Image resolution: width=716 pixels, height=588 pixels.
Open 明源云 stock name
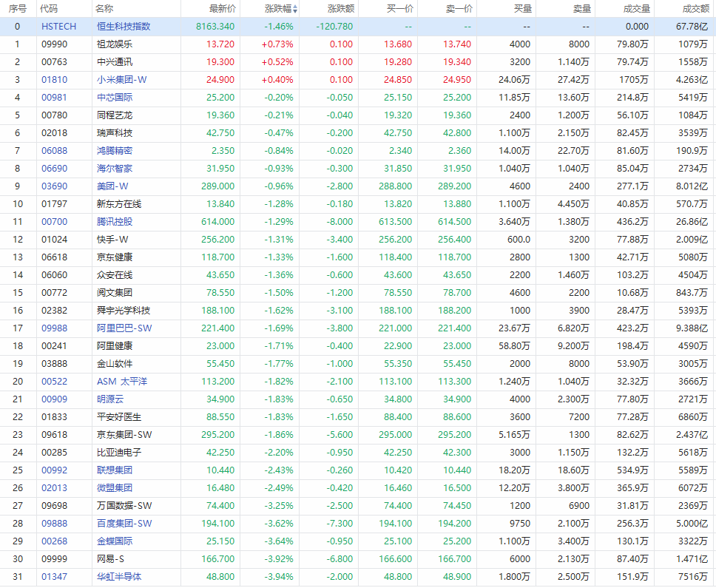point(110,399)
